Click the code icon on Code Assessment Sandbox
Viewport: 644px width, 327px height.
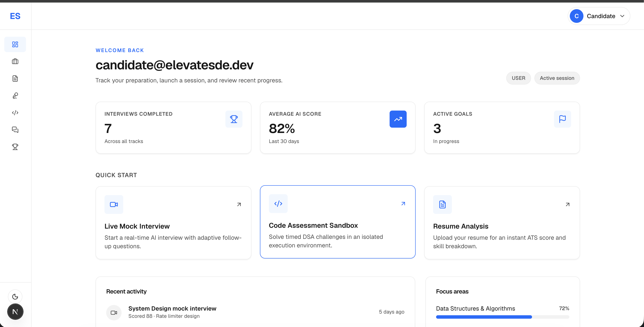click(278, 204)
